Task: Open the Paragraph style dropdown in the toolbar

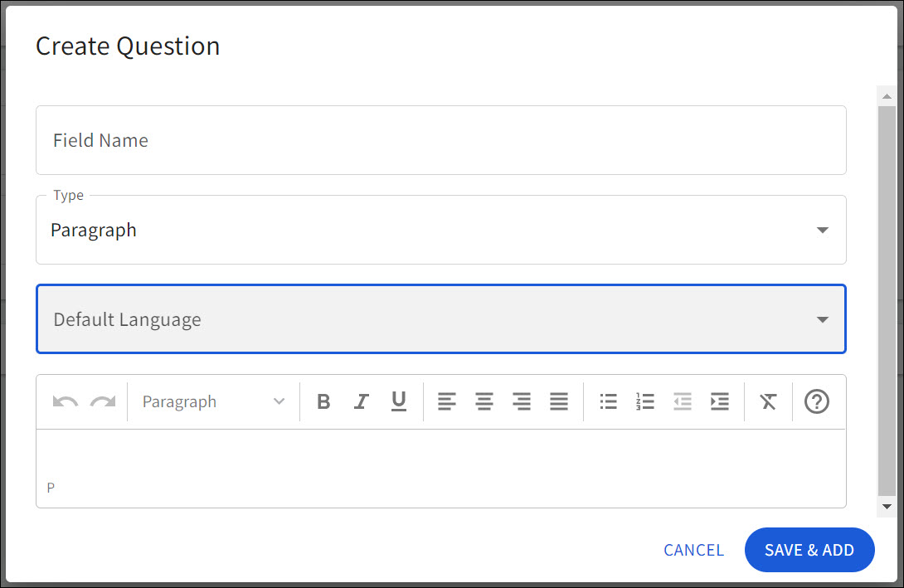Action: (x=212, y=401)
